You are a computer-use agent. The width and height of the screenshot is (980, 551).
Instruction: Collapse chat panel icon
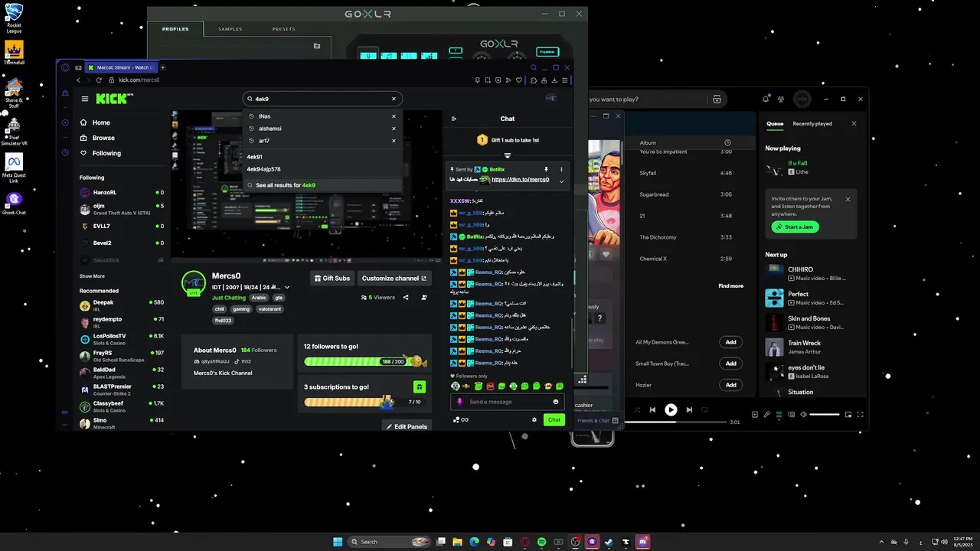[x=454, y=119]
